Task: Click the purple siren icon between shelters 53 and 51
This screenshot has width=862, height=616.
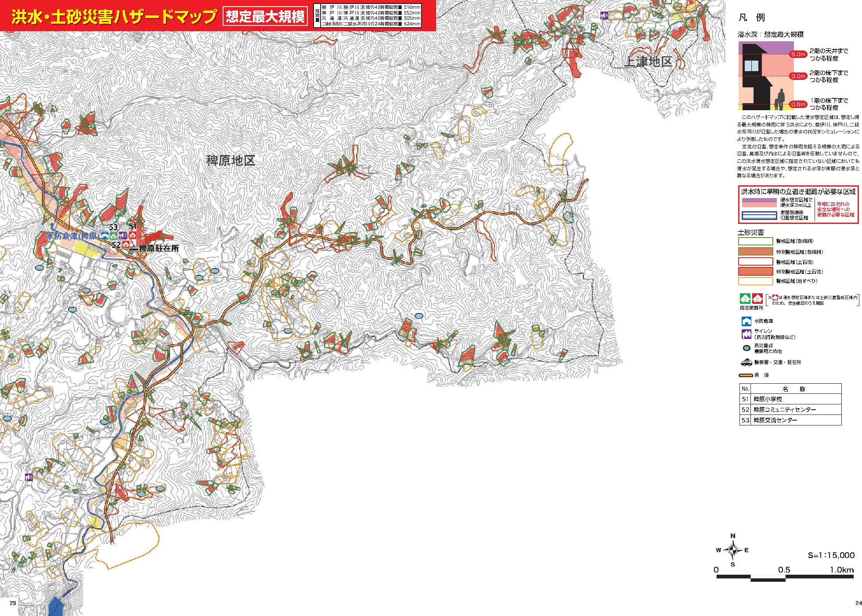Action: tap(123, 236)
